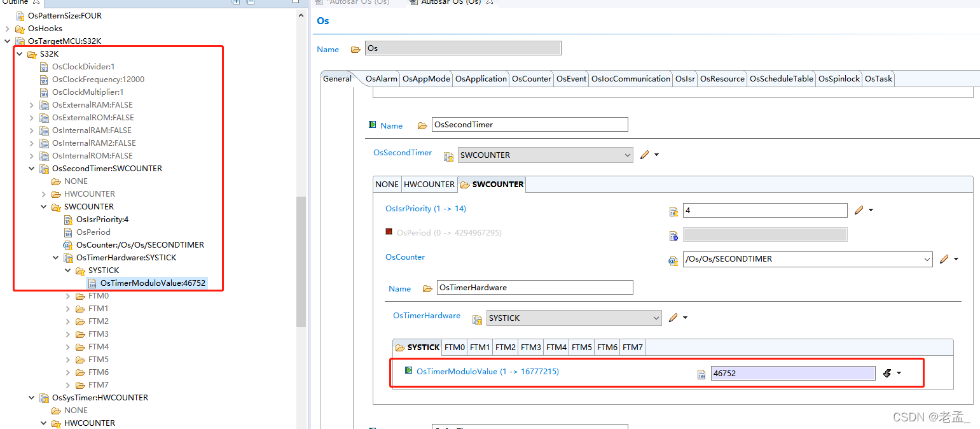Switch to the OsTask tab

coord(879,79)
